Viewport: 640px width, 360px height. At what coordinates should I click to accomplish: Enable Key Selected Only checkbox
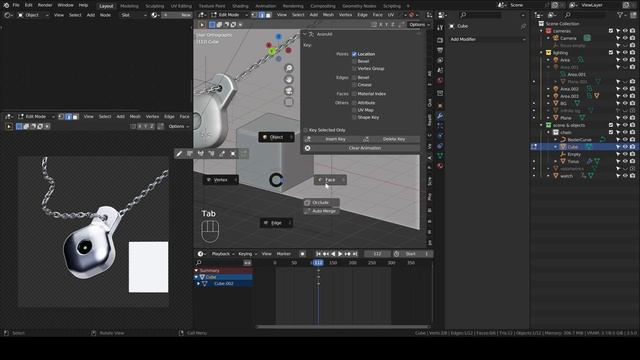click(x=305, y=130)
